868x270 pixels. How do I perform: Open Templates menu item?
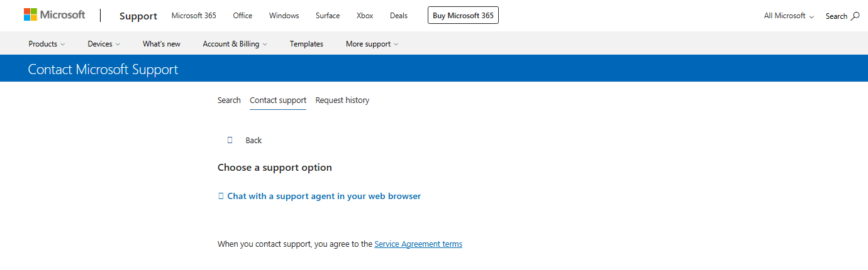306,44
